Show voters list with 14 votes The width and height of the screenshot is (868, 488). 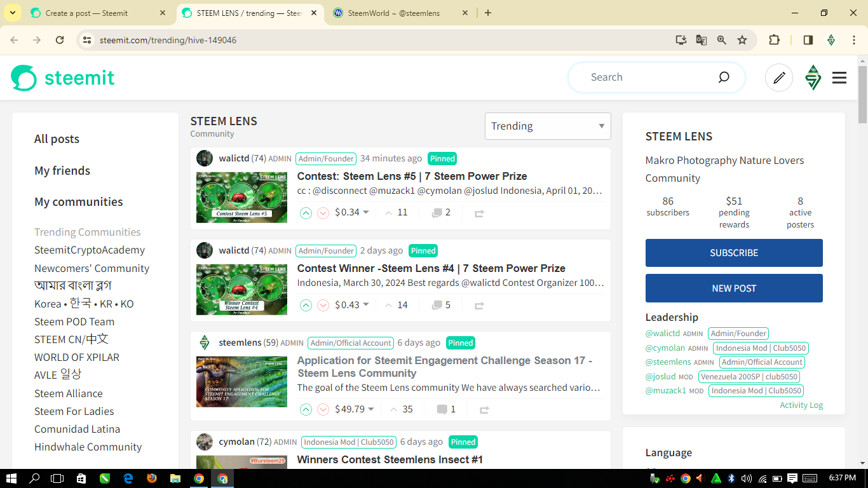pyautogui.click(x=397, y=305)
